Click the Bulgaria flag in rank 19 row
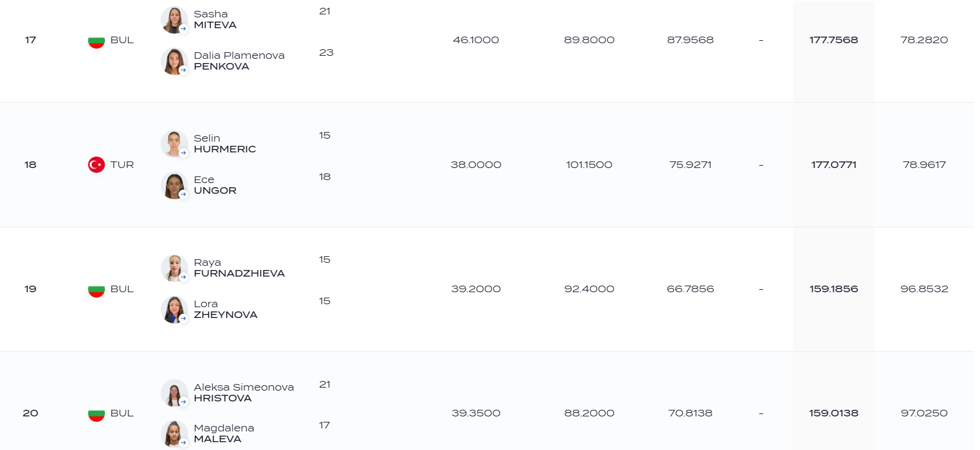980x450 pixels. pyautogui.click(x=97, y=289)
